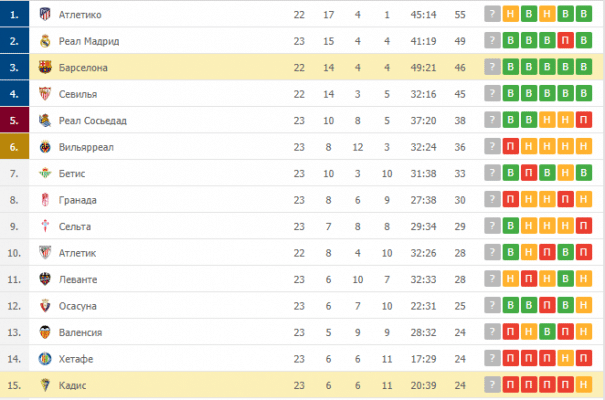The width and height of the screenshot is (605, 400).
Task: Open the Леванте team link
Action: (x=78, y=280)
